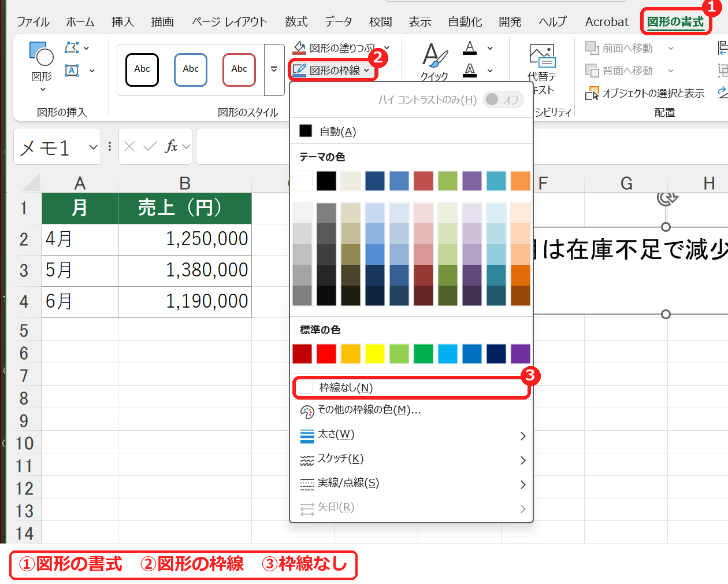Select 自動 automatic outline color
Screen dimensions: 728x584
point(411,131)
